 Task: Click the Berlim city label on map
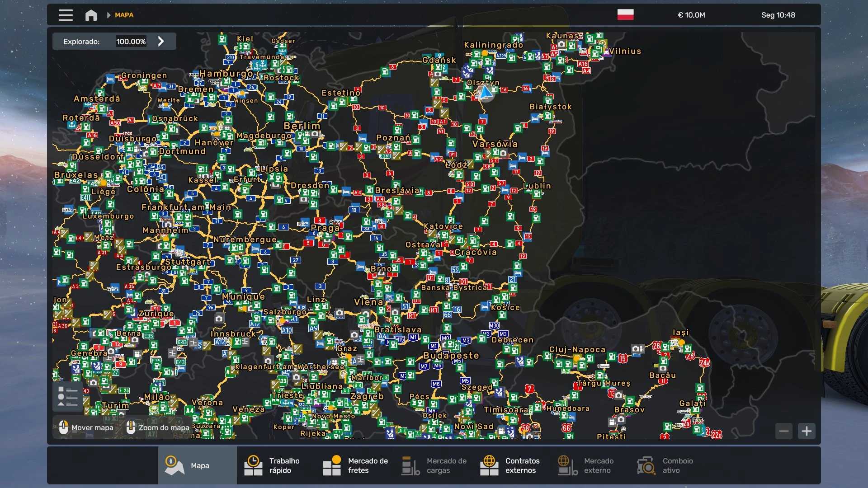click(302, 126)
